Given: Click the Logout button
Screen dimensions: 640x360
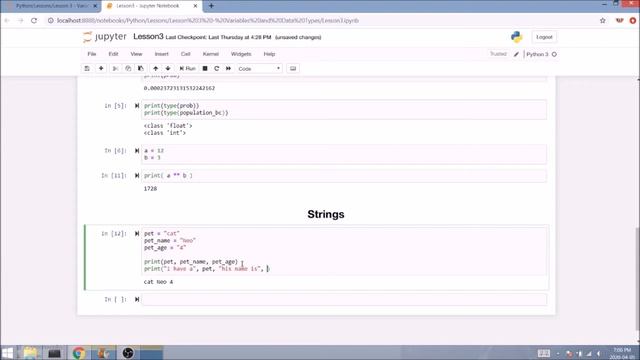Looking at the screenshot, I should pyautogui.click(x=544, y=37).
